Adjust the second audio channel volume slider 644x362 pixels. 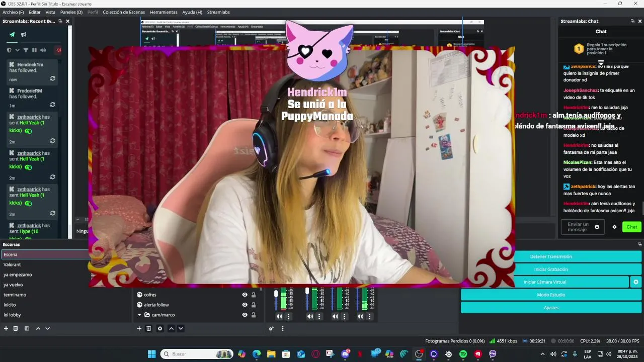pyautogui.click(x=307, y=291)
